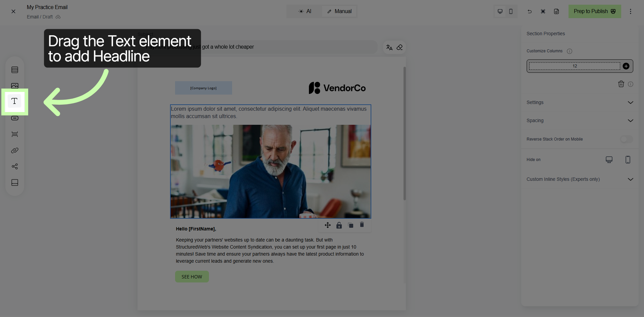The width and height of the screenshot is (644, 317).
Task: Click the duplicate section icon
Action: [351, 225]
